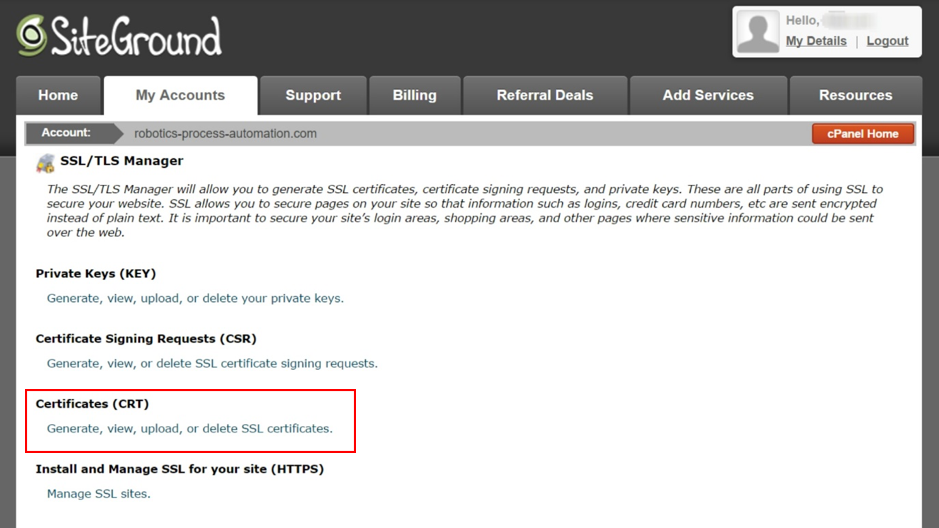Click the cPanel Home button

863,133
